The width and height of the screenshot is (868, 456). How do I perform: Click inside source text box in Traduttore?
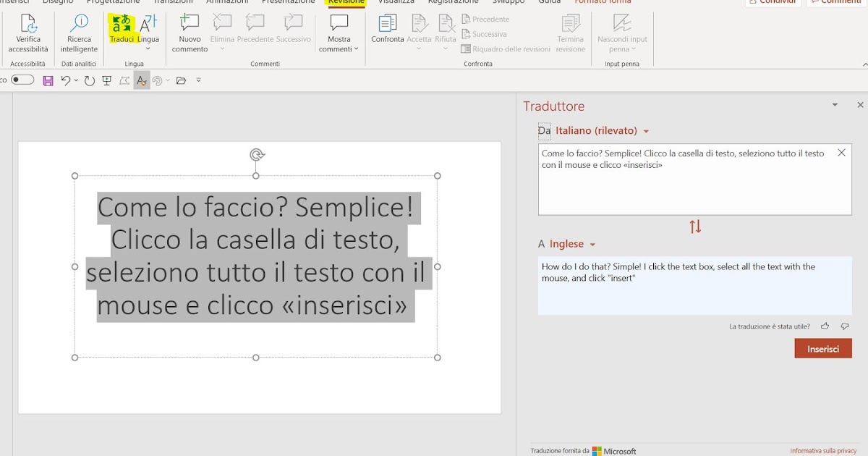pos(695,180)
